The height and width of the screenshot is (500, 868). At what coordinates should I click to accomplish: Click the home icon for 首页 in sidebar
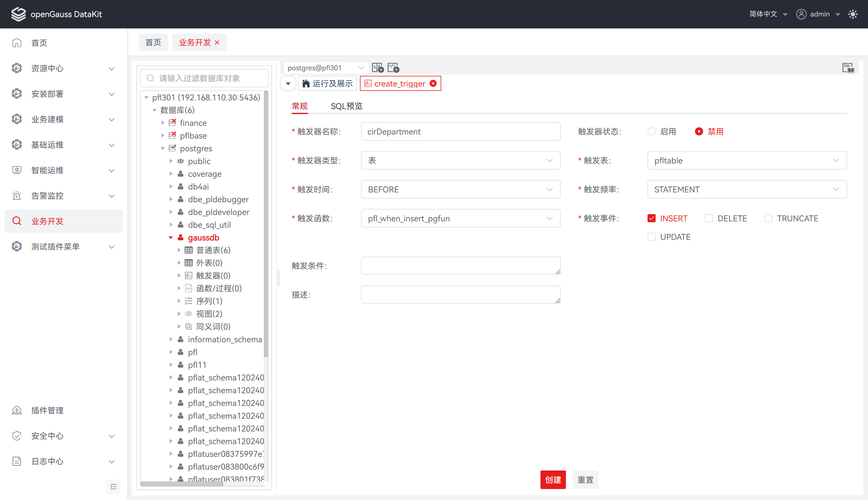[x=16, y=43]
